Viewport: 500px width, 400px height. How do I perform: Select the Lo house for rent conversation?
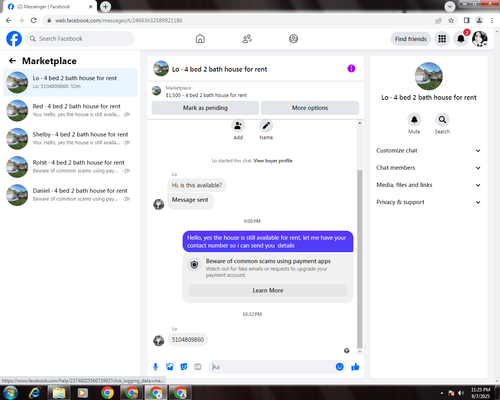(70, 82)
